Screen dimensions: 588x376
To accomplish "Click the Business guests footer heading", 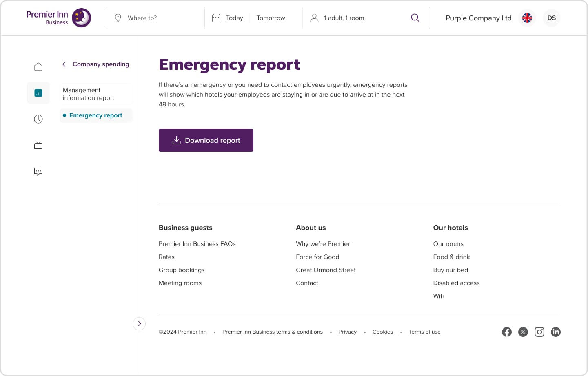I will pos(186,228).
